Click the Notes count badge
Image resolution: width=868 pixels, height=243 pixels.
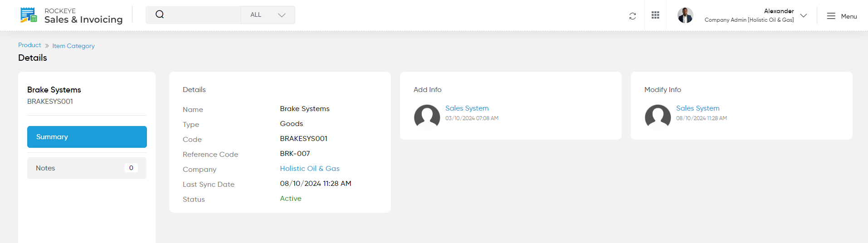tap(131, 168)
